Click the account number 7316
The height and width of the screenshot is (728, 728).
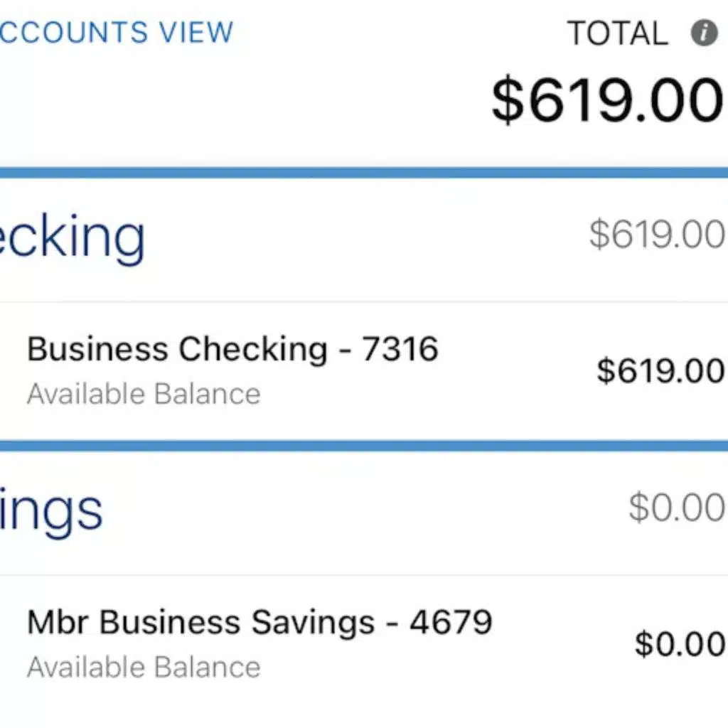(x=400, y=349)
